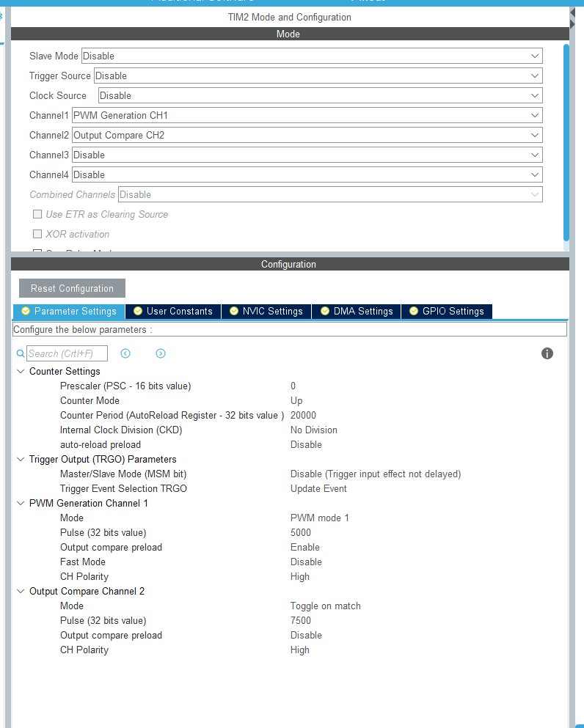Collapse PWM Generation Channel 1 group
Viewport: 584px width, 728px height.
(21, 503)
